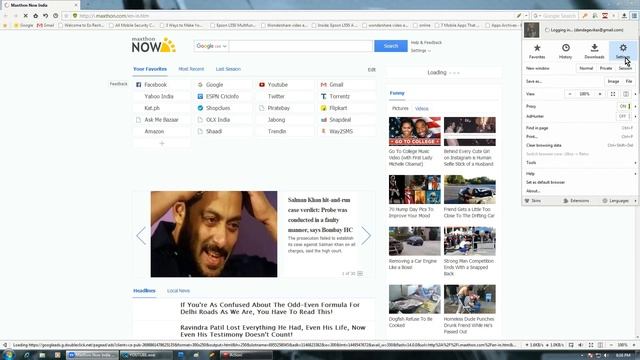The image size is (640, 360).
Task: Switch to Local News tab
Action: (178, 291)
